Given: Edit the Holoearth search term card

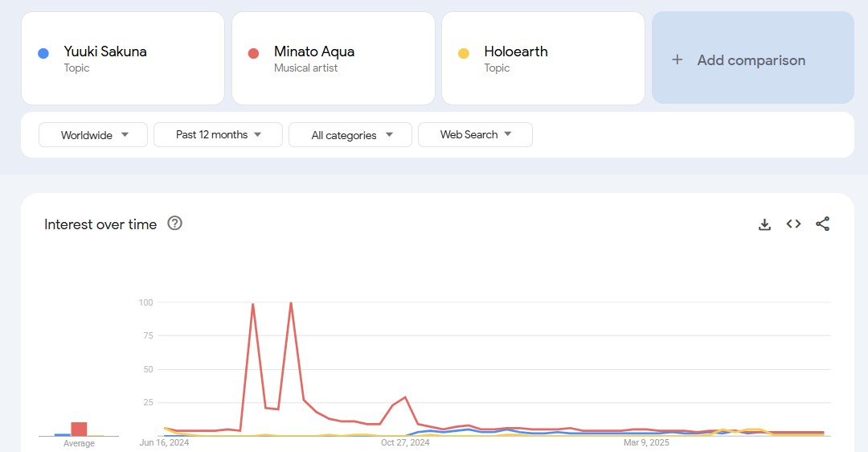Looking at the screenshot, I should click(543, 58).
